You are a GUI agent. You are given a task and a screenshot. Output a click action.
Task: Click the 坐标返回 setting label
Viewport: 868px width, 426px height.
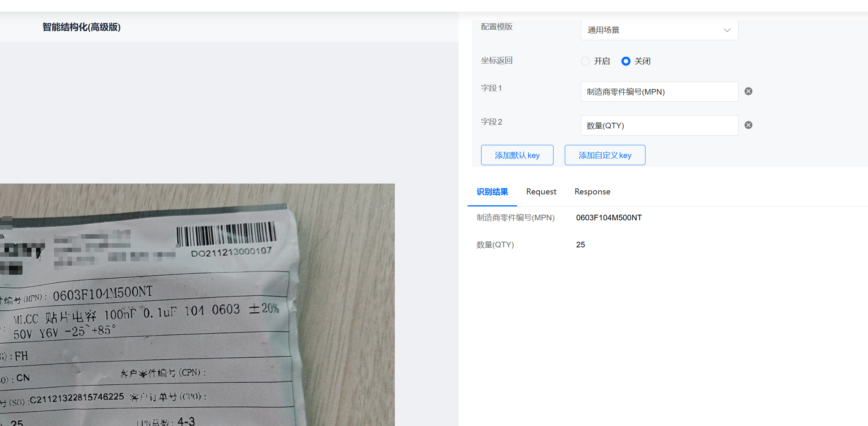496,60
